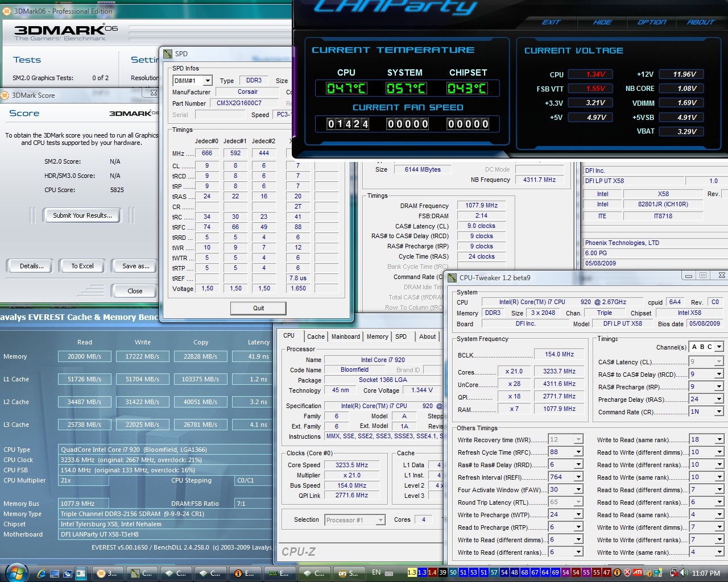Click the orange EVEREST info tray icon
The height and width of the screenshot is (582, 728).
click(x=617, y=572)
